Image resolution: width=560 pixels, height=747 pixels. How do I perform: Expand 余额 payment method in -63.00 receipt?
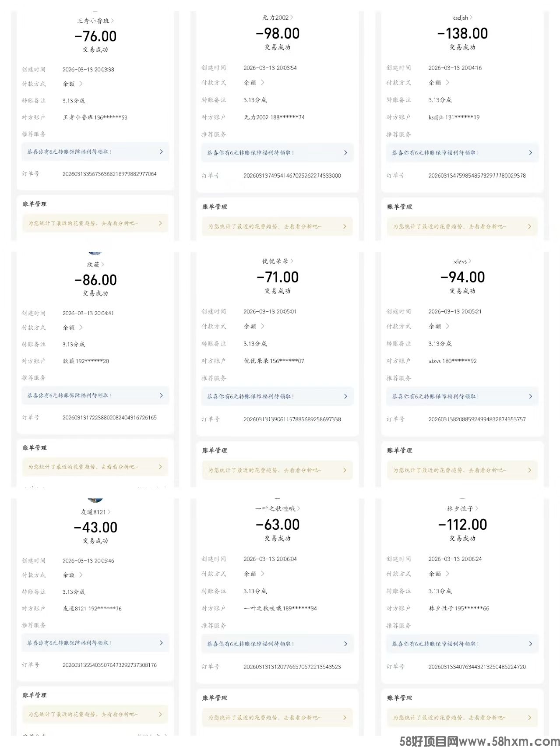[262, 574]
